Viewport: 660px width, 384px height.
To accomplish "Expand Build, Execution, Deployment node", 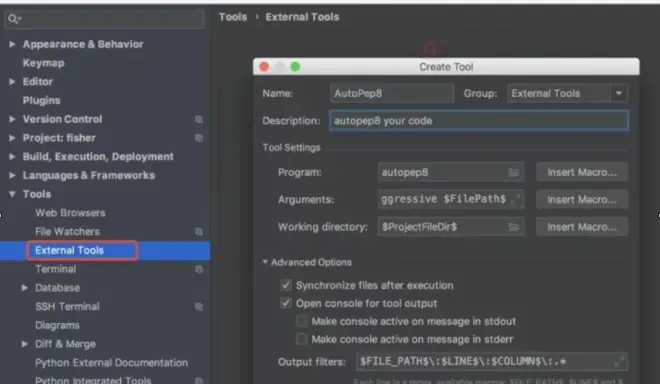I will click(12, 156).
